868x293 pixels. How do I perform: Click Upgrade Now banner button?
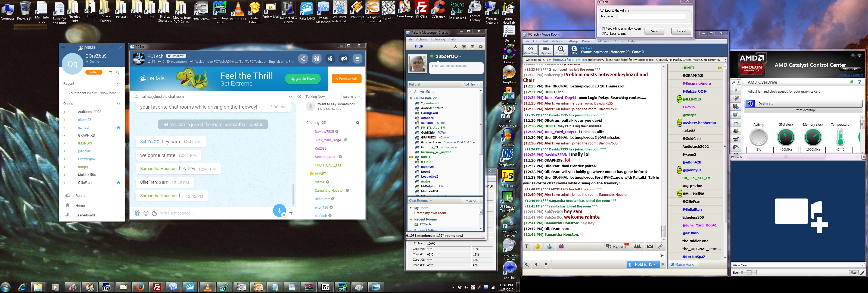pyautogui.click(x=303, y=78)
